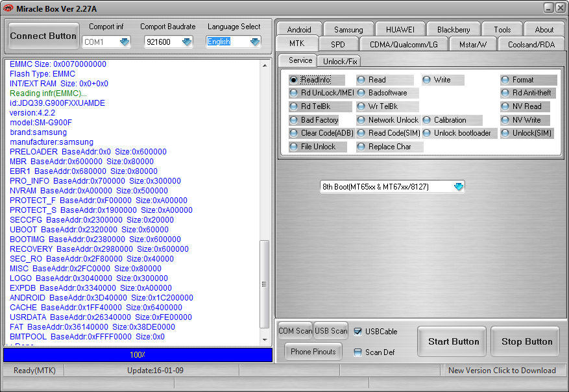Toggle the USBCable checkbox
569x392 pixels.
(357, 332)
